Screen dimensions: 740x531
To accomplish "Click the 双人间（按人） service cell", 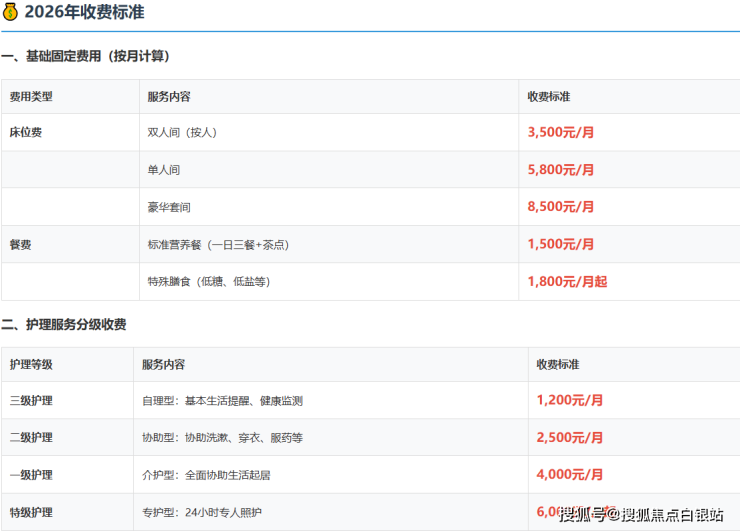I will 181,132.
